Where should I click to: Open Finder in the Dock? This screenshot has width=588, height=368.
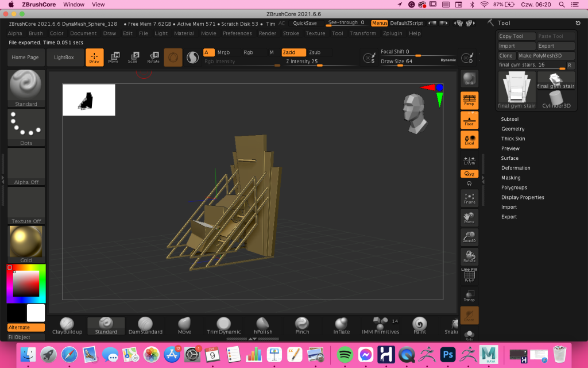[28, 354]
